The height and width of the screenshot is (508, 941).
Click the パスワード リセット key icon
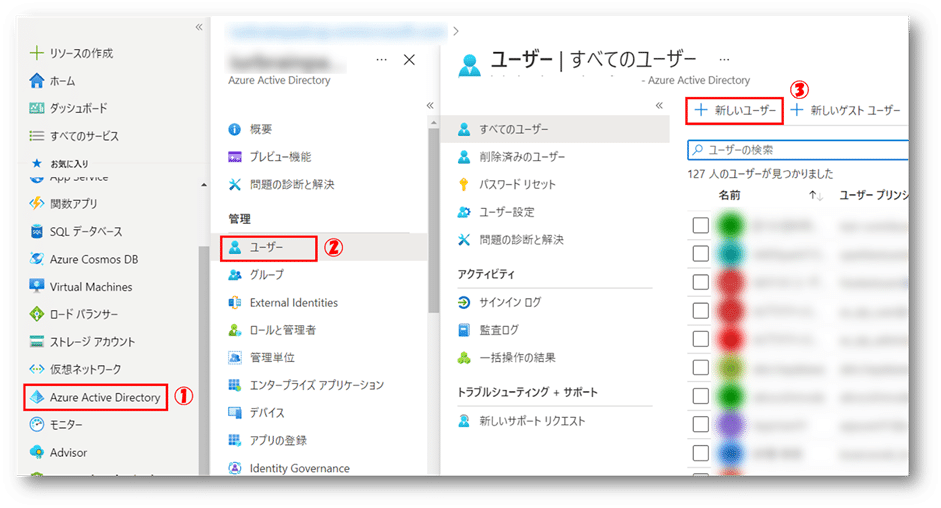point(463,184)
